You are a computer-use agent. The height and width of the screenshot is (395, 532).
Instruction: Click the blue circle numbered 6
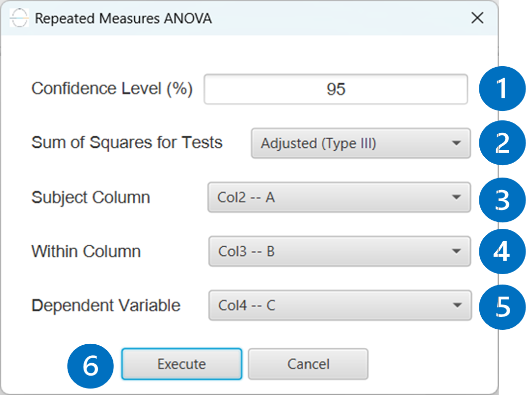[x=90, y=366]
